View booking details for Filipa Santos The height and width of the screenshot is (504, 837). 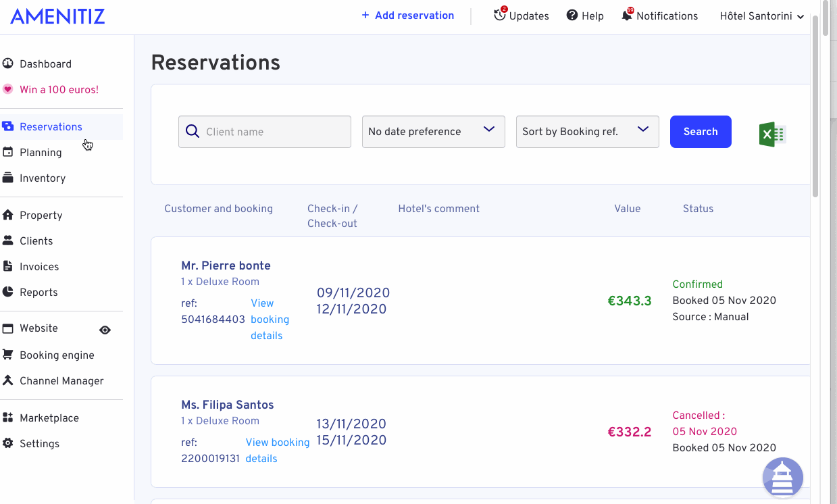[278, 451]
